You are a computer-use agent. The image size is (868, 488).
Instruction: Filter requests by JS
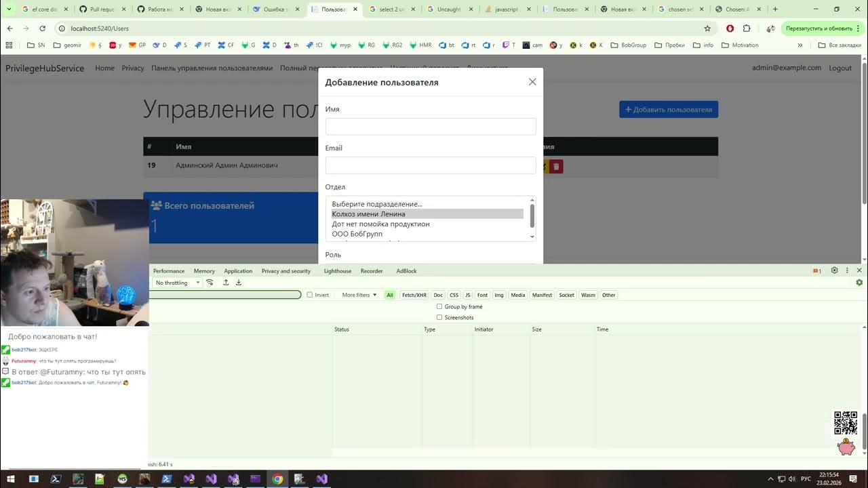coord(467,295)
